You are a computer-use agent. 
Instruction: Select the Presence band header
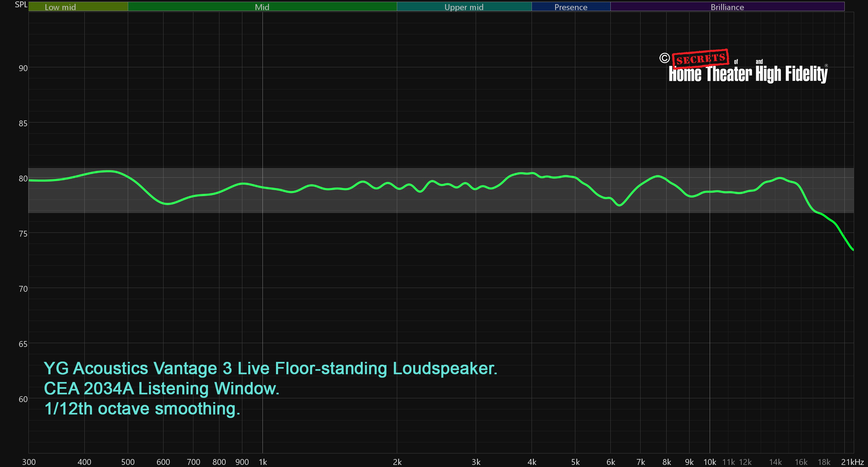571,7
